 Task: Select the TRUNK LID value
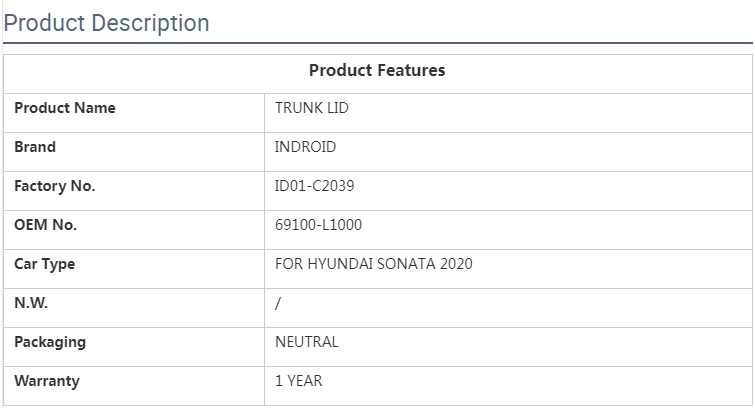tap(312, 108)
